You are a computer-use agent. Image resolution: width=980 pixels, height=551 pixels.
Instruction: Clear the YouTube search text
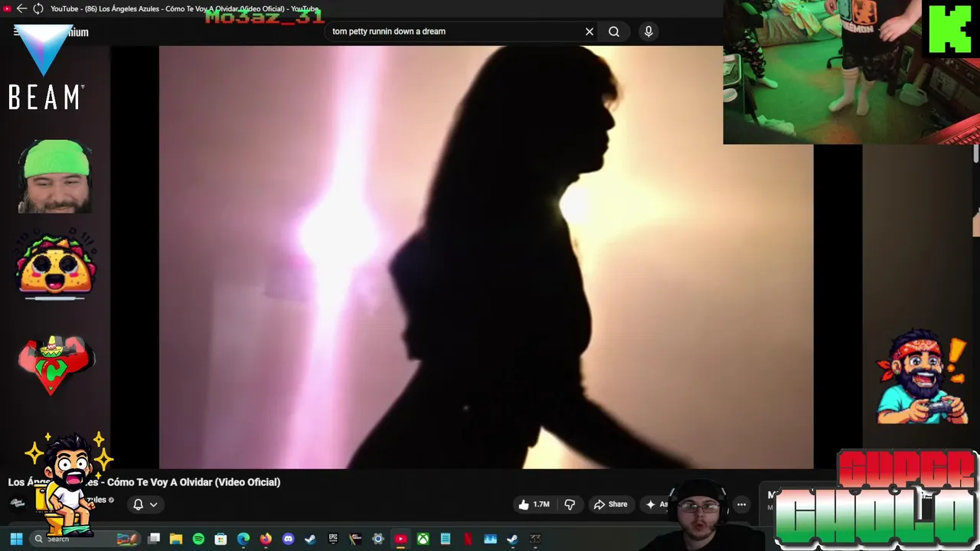pos(589,31)
